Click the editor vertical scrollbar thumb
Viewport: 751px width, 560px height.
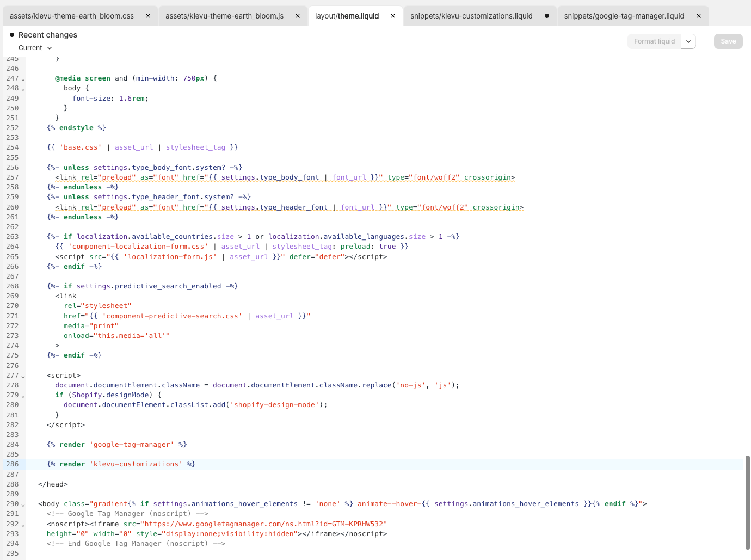(x=748, y=502)
